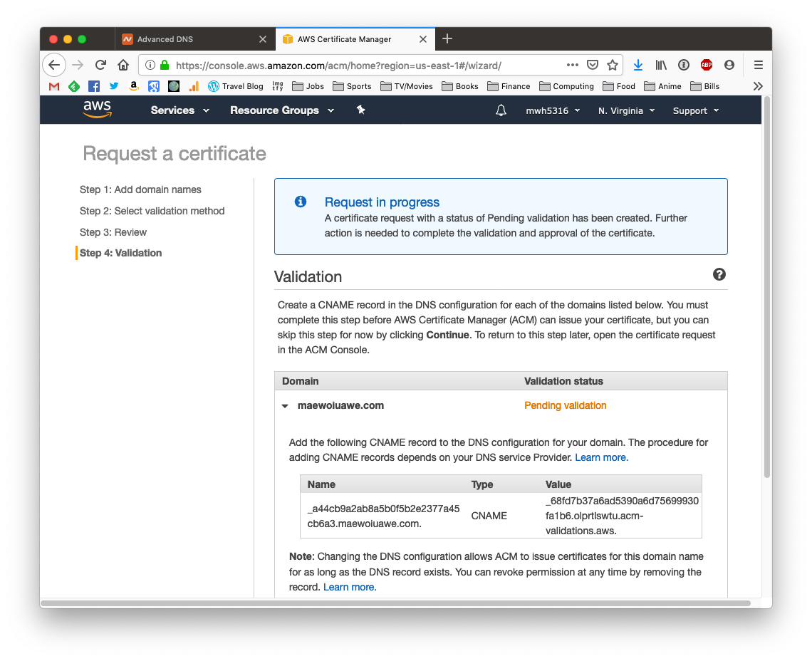Show more bookmarks with the double chevron
The image size is (812, 661).
click(758, 86)
